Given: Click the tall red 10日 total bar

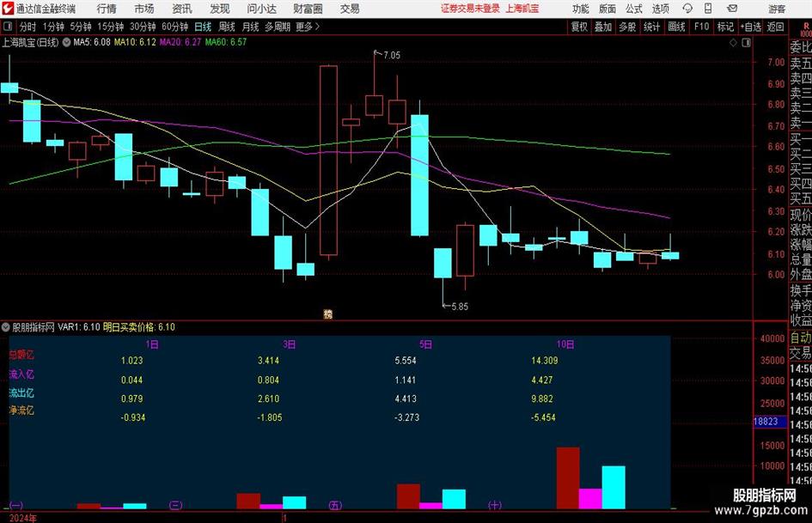Looking at the screenshot, I should pos(568,478).
